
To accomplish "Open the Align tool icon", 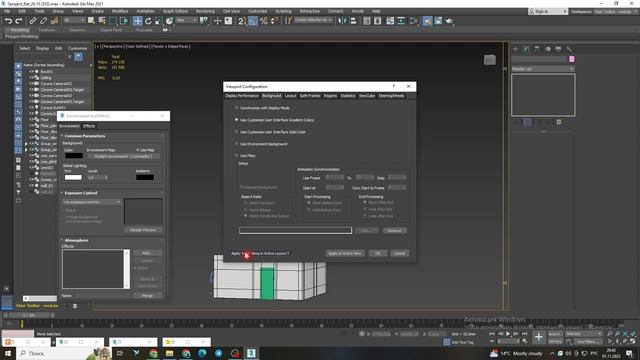I will (x=353, y=21).
